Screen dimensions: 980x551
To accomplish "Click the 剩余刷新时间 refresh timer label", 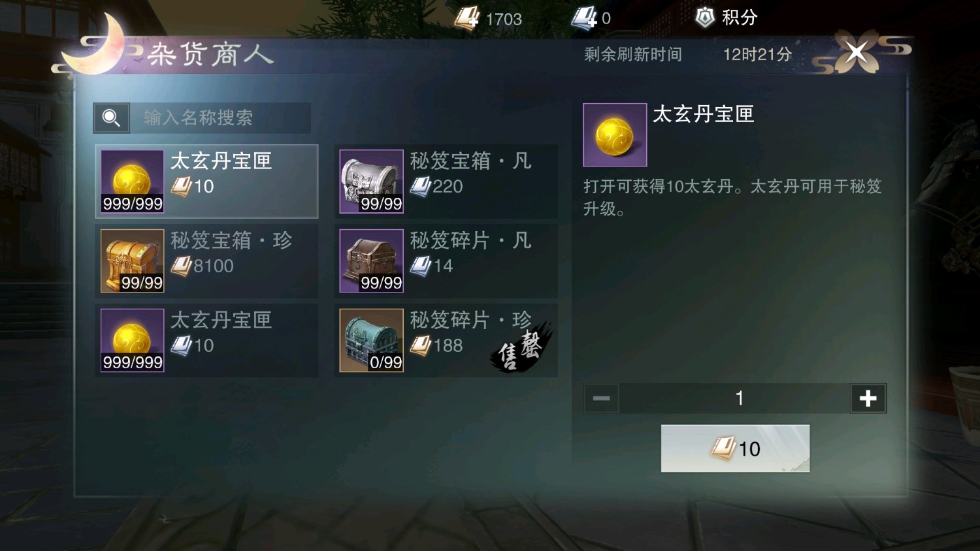I will 632,54.
